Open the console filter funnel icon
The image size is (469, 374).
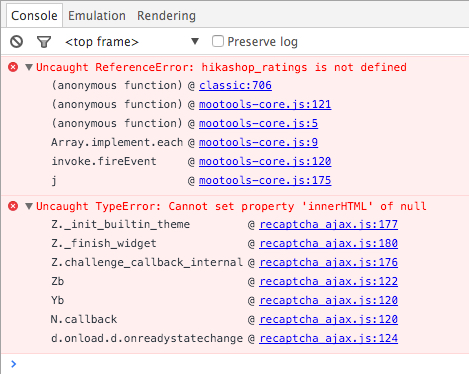(x=44, y=42)
